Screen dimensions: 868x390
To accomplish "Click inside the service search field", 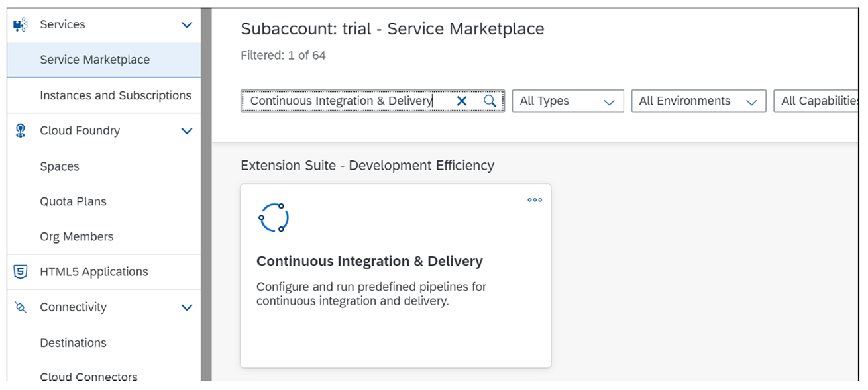I will coord(345,101).
